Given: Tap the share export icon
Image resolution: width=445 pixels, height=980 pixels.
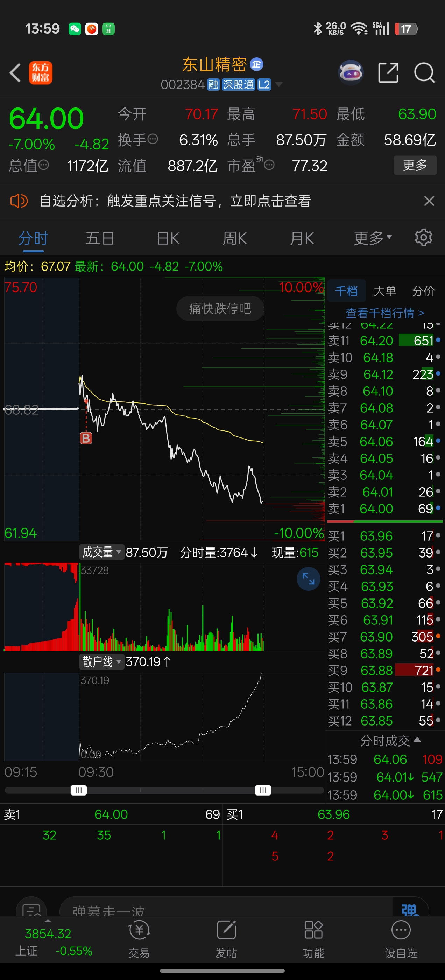Looking at the screenshot, I should (x=388, y=72).
